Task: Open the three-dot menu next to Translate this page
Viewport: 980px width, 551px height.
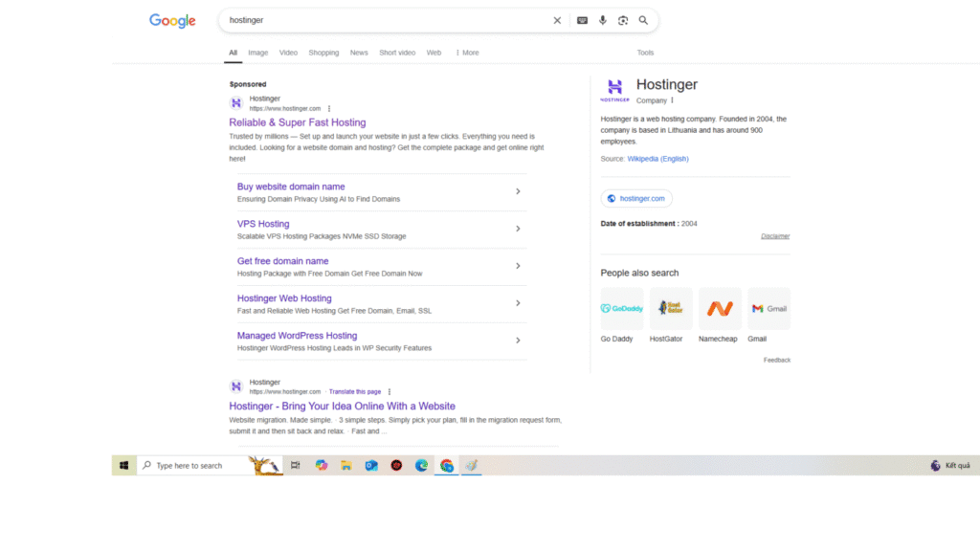Action: coord(390,391)
